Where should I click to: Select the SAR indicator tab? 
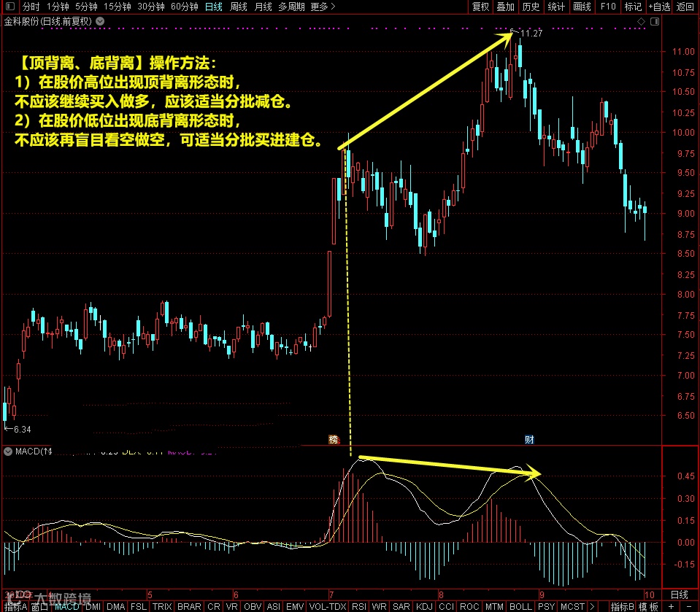click(401, 607)
